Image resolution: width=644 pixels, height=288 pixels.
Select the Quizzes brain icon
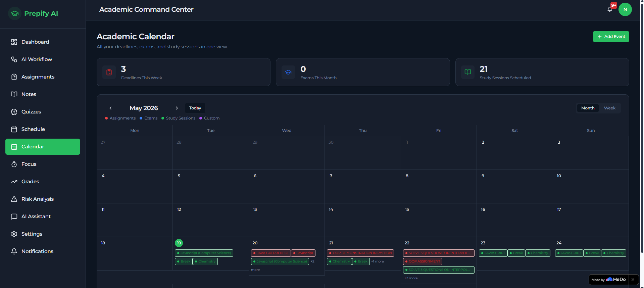[14, 112]
